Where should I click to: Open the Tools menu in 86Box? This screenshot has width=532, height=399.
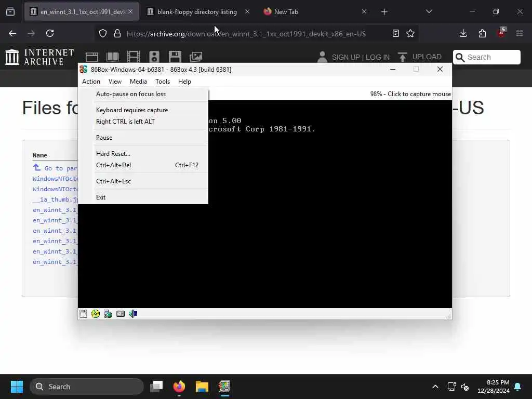coord(163,82)
